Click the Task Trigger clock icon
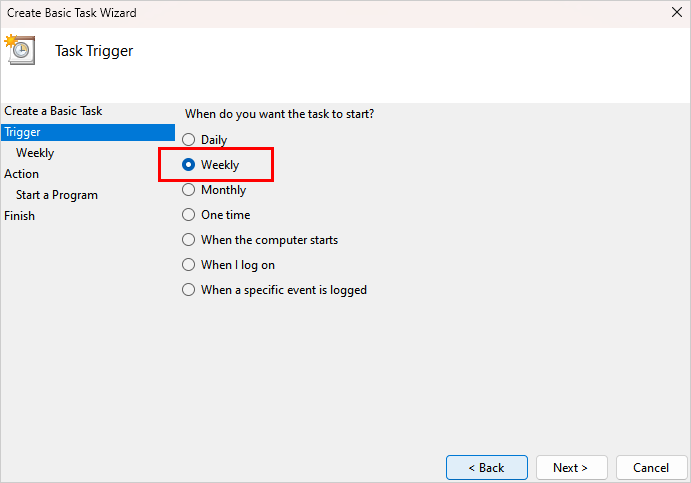The width and height of the screenshot is (691, 483). pos(20,50)
